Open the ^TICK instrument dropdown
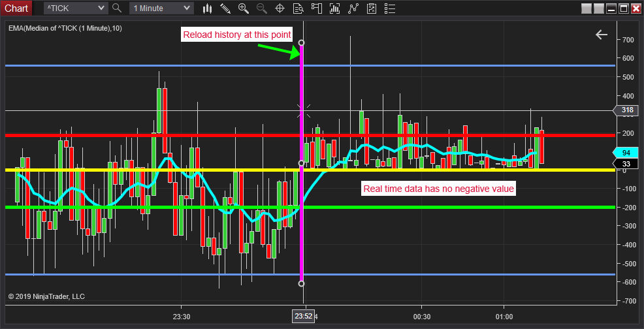 point(76,8)
